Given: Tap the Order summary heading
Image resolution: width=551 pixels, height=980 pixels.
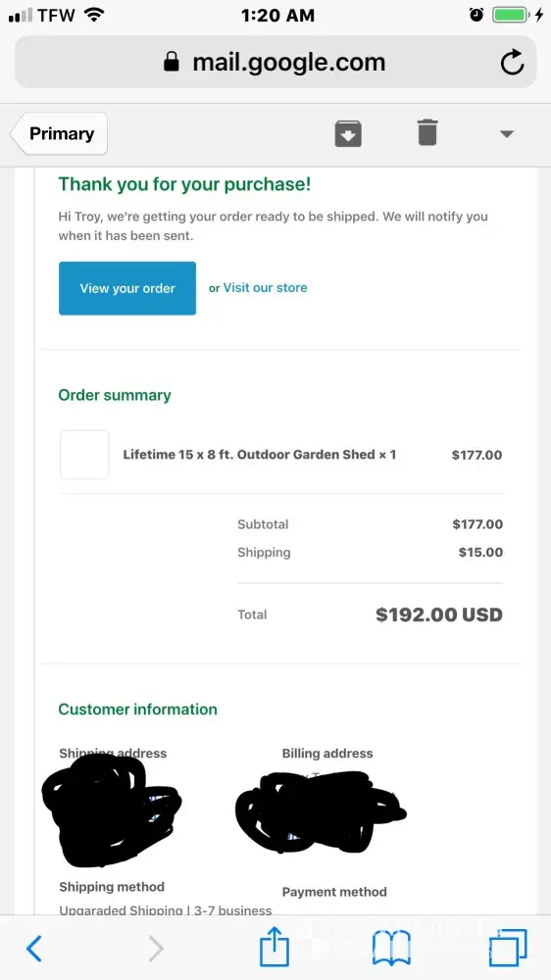Looking at the screenshot, I should [x=115, y=395].
